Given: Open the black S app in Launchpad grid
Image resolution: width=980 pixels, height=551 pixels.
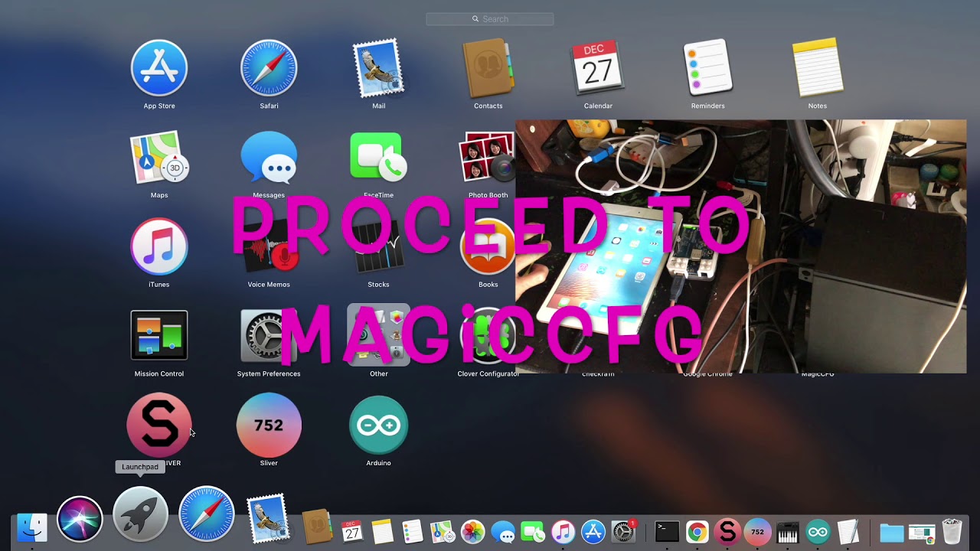Looking at the screenshot, I should 159,425.
